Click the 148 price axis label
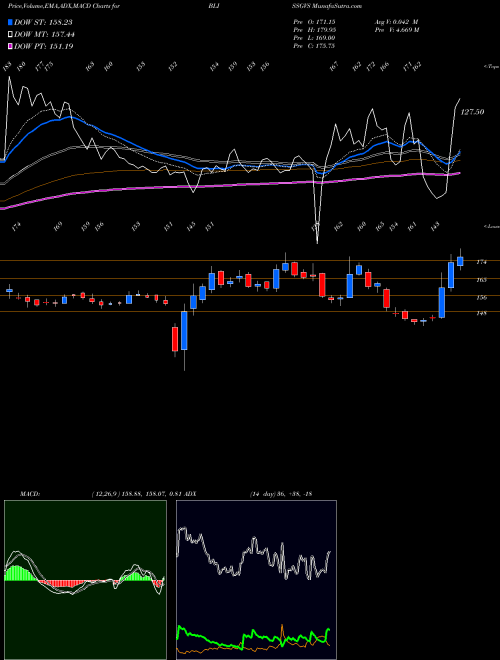 481,313
